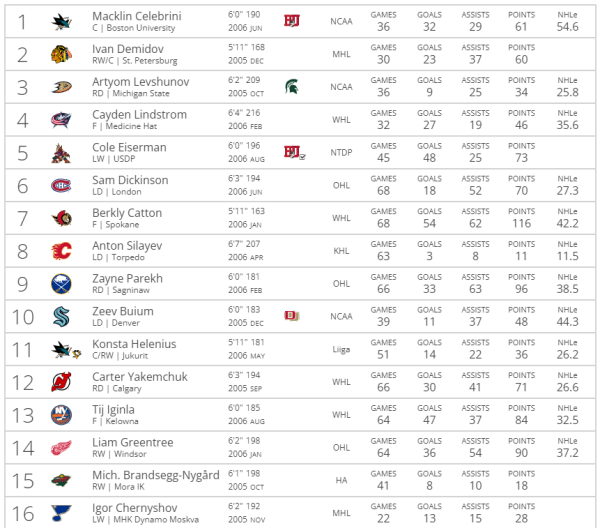Click Boston University logo beside Macklin Celebrini
Viewport: 600px width, 528px height.
pyautogui.click(x=292, y=21)
